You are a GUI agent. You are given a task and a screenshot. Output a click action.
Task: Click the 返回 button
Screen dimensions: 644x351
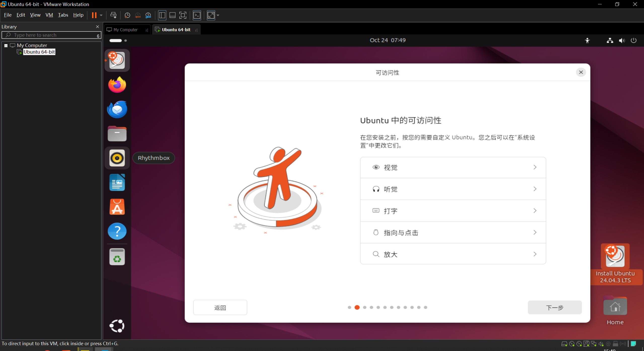220,307
